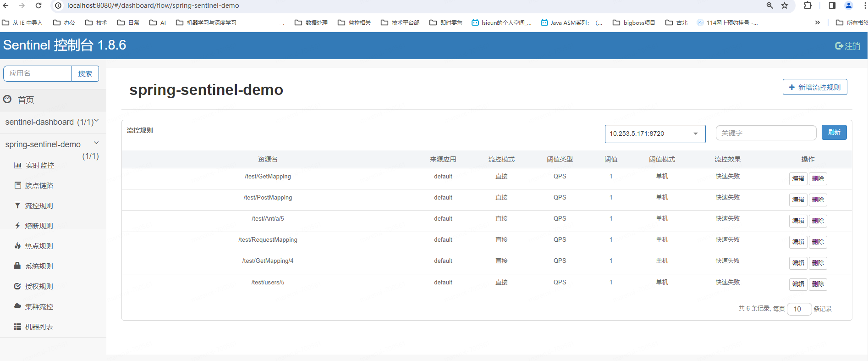Delete the /test/PostMapping rule

pos(818,200)
